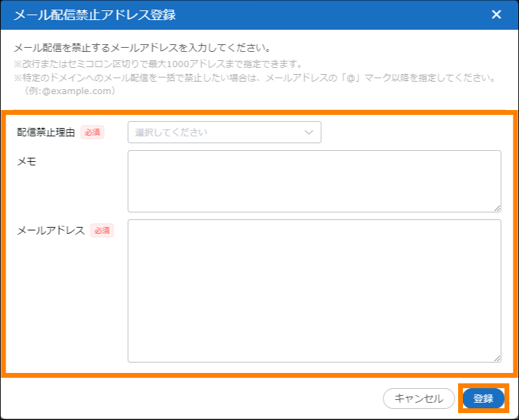Focus the メモ text area
Viewport: 519px width, 420px height.
click(x=314, y=181)
